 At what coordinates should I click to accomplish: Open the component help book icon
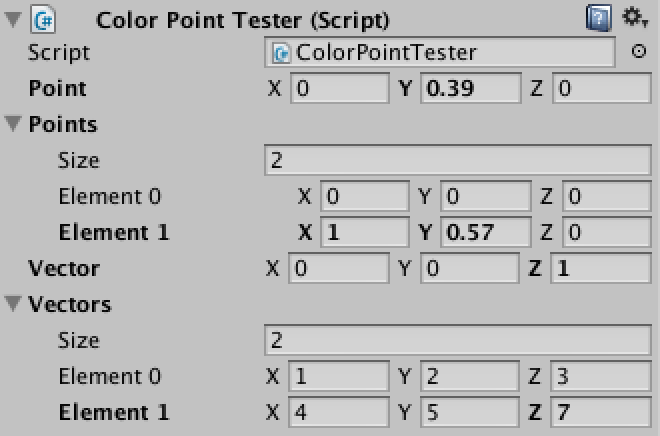599,18
